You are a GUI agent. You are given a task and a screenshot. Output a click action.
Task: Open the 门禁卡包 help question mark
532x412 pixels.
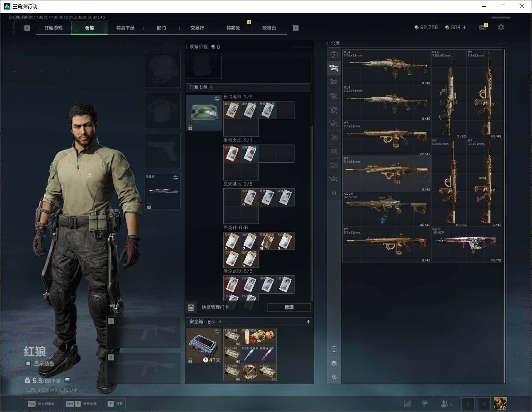pos(211,88)
